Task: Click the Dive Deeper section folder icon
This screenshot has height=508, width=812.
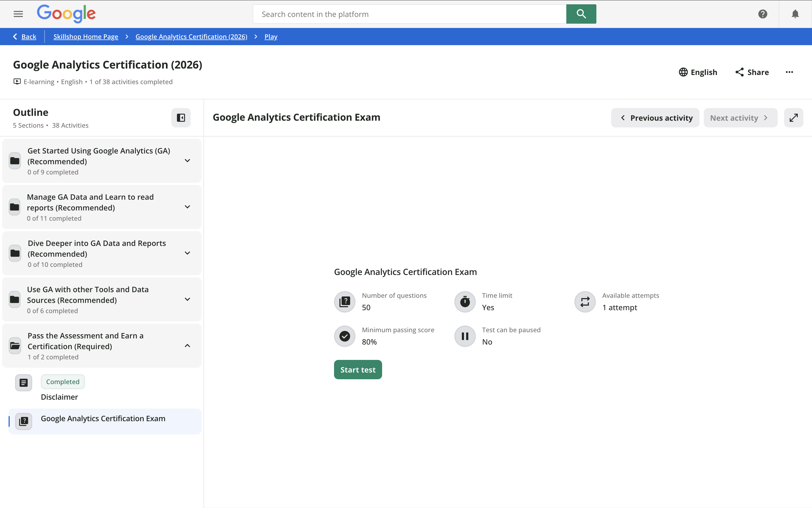Action: pos(15,253)
